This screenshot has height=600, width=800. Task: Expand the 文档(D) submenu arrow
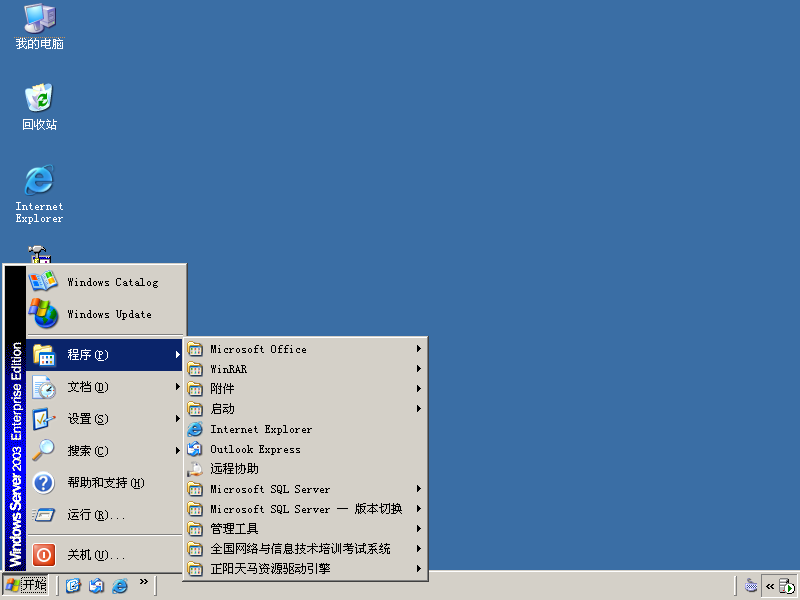pyautogui.click(x=177, y=387)
